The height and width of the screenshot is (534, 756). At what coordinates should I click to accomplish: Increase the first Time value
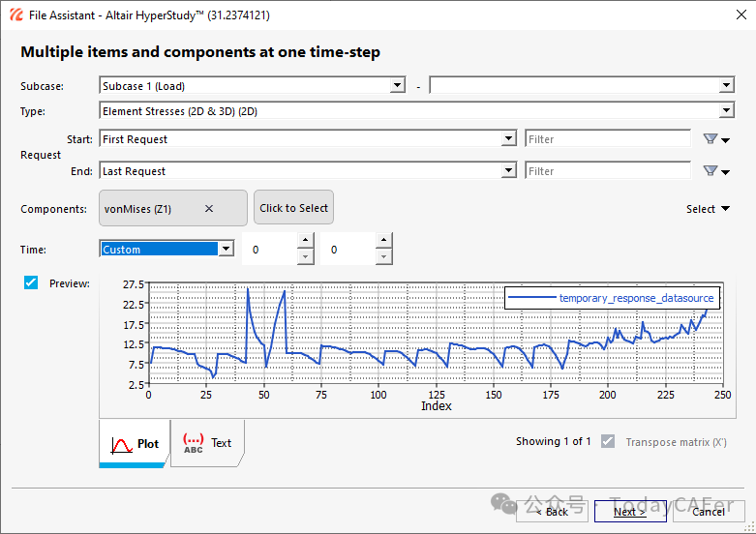point(305,241)
